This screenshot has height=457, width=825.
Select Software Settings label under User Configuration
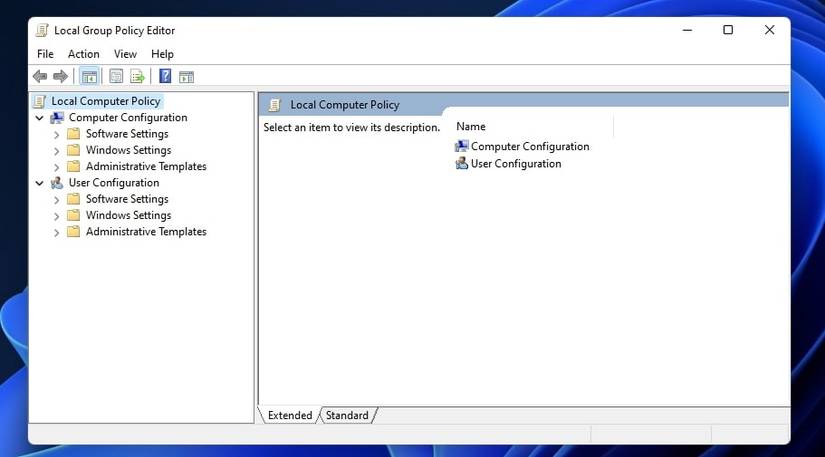[127, 199]
